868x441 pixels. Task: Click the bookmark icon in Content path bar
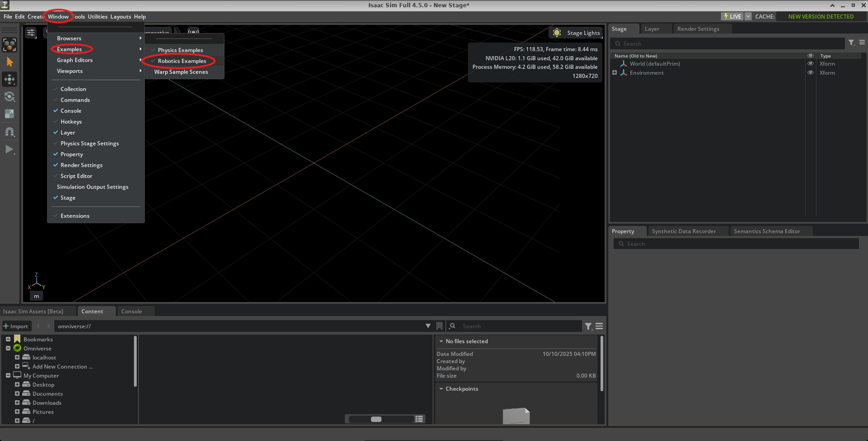pos(439,326)
